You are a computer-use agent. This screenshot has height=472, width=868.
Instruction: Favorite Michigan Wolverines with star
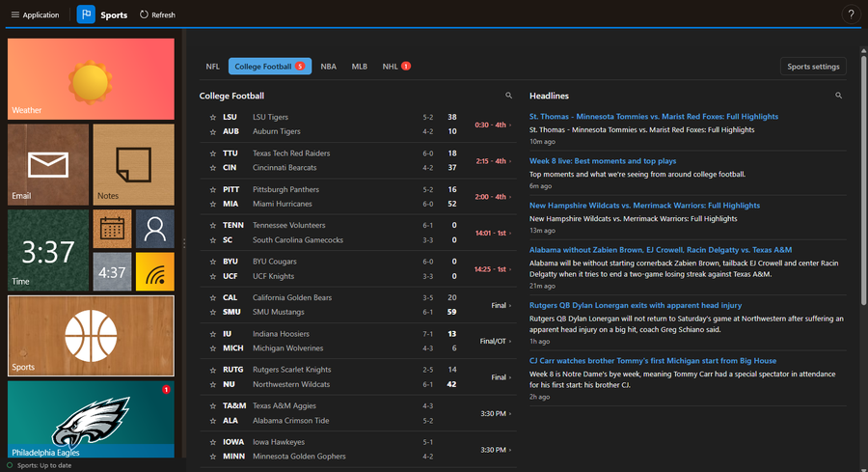(x=212, y=348)
